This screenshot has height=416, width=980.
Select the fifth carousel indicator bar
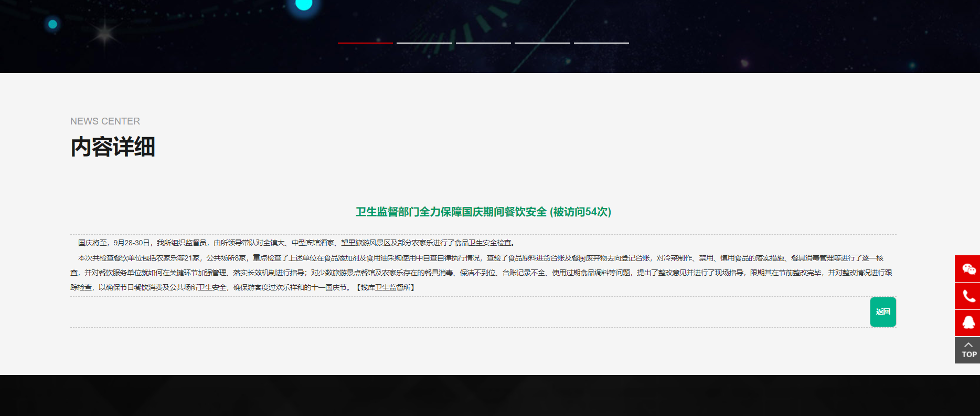(601, 43)
